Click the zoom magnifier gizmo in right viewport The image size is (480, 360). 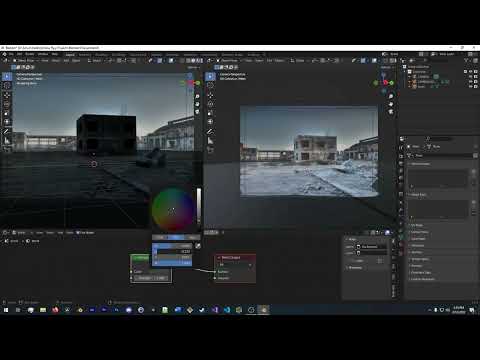tap(391, 96)
